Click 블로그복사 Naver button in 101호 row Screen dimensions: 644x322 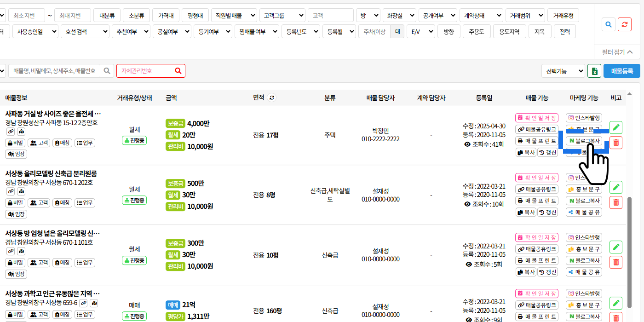tap(584, 260)
